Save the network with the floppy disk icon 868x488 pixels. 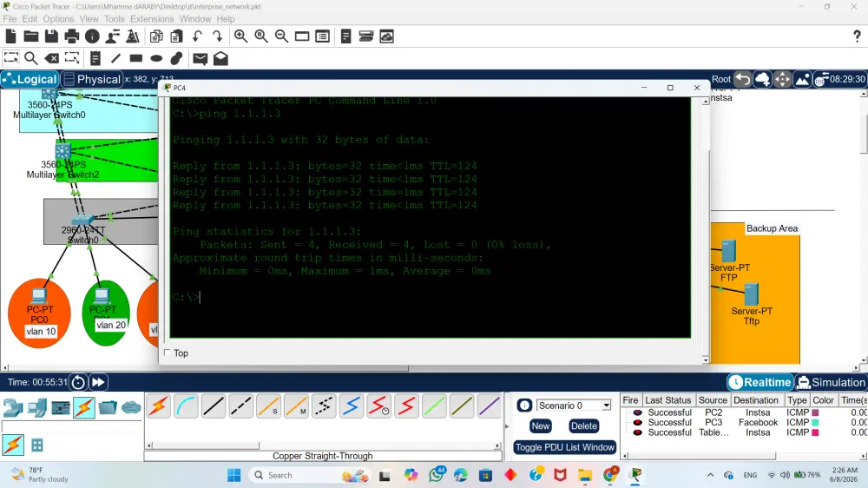tap(51, 36)
